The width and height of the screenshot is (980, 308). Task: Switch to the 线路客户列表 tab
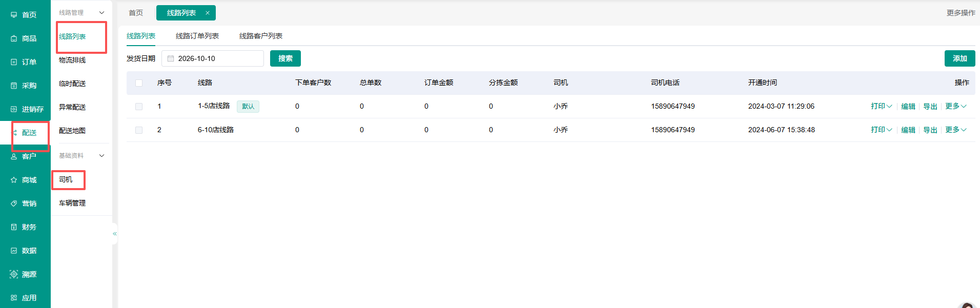(x=261, y=36)
